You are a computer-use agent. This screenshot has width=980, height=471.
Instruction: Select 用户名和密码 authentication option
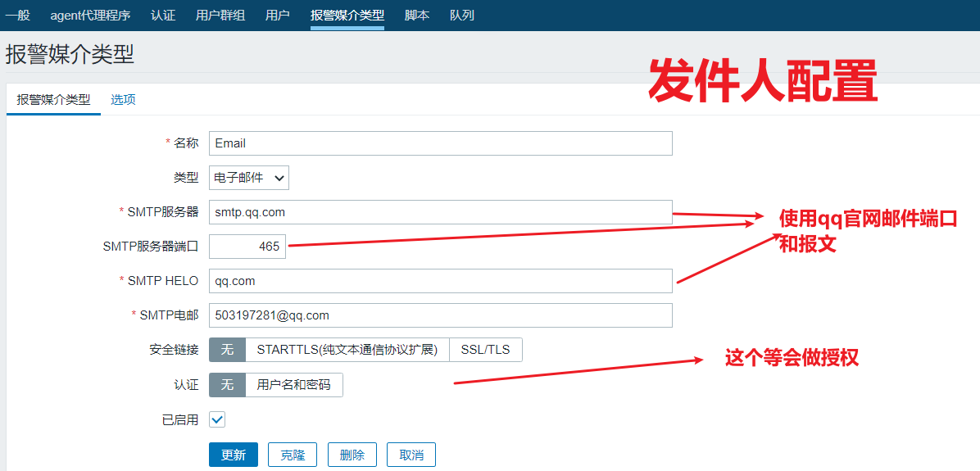point(293,386)
